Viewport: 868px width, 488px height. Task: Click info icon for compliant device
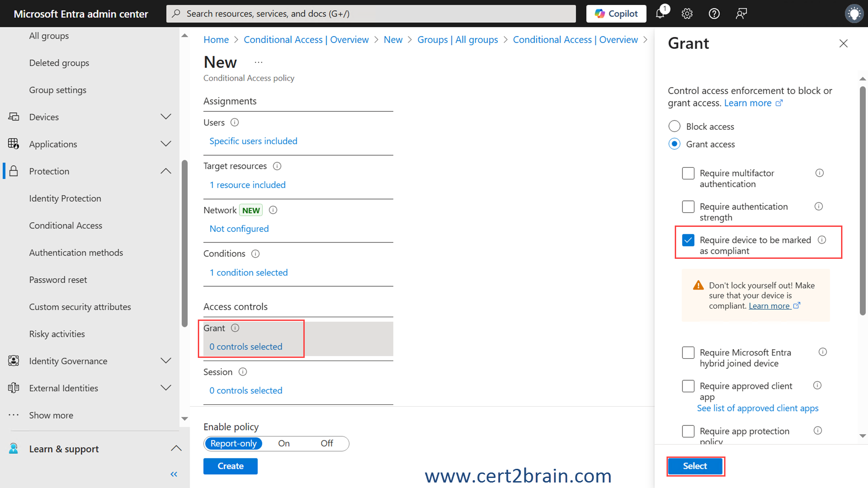pos(822,240)
